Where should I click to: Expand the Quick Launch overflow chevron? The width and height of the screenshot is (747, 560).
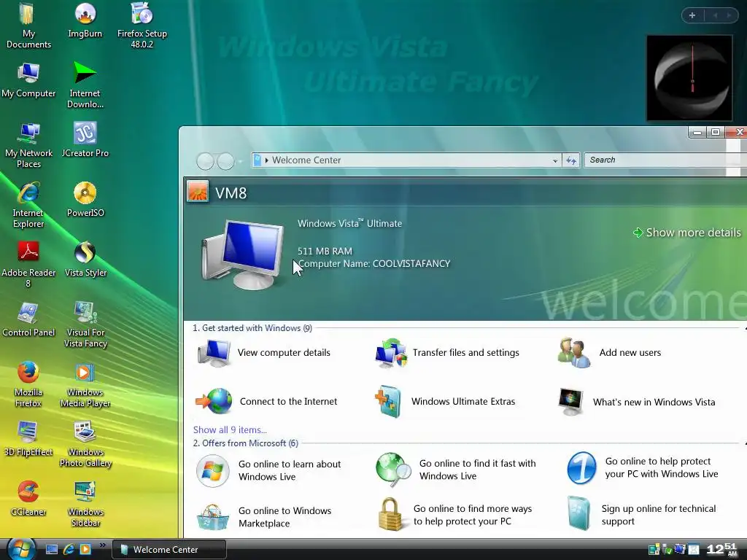coord(102,545)
